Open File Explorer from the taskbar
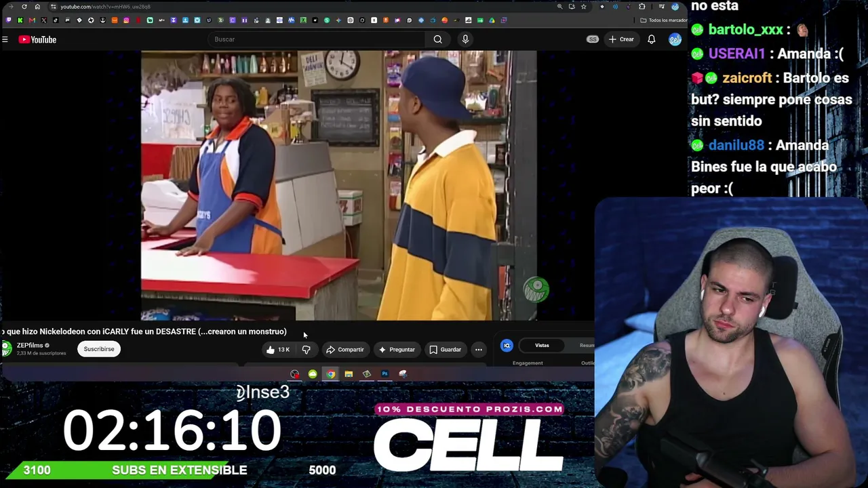Image resolution: width=868 pixels, height=488 pixels. pos(349,374)
